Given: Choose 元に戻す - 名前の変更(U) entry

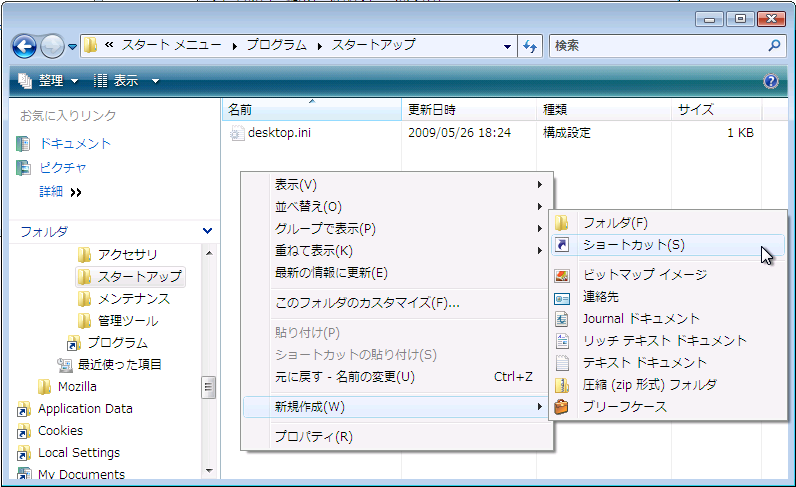Looking at the screenshot, I should (x=396, y=377).
